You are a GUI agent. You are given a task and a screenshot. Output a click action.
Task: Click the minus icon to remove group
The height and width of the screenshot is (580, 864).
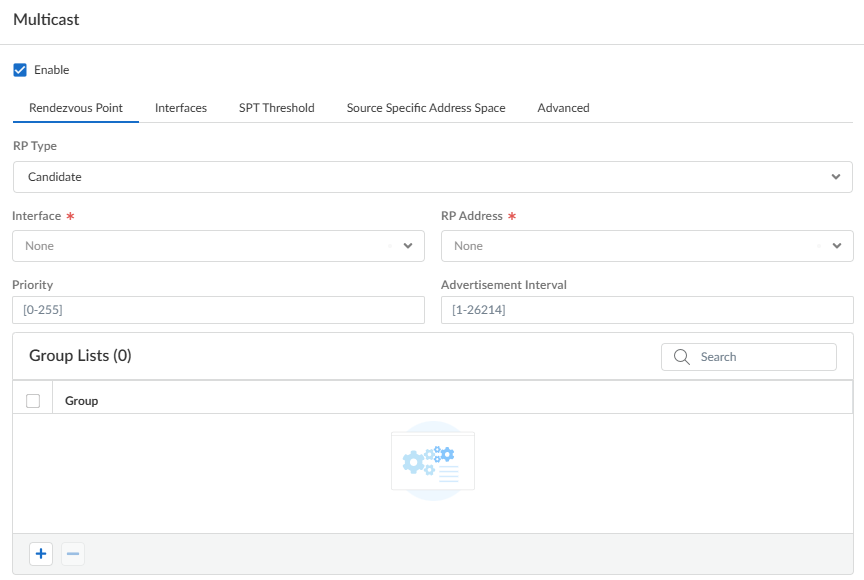[x=73, y=554]
